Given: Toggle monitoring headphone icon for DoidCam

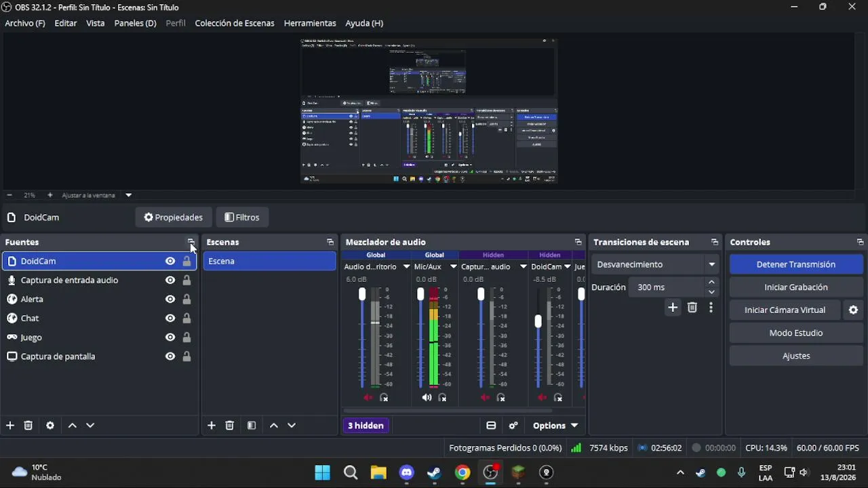Looking at the screenshot, I should [x=558, y=398].
